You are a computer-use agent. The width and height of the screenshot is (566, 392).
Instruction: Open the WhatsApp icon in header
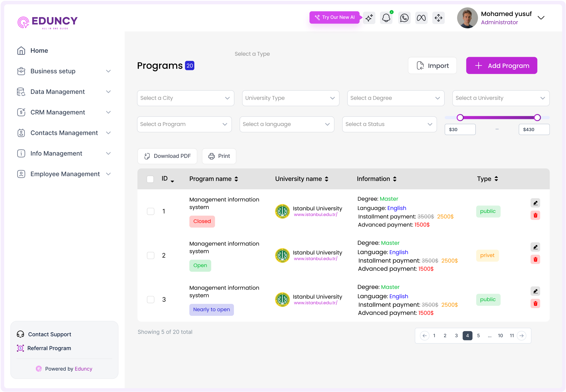coord(404,18)
